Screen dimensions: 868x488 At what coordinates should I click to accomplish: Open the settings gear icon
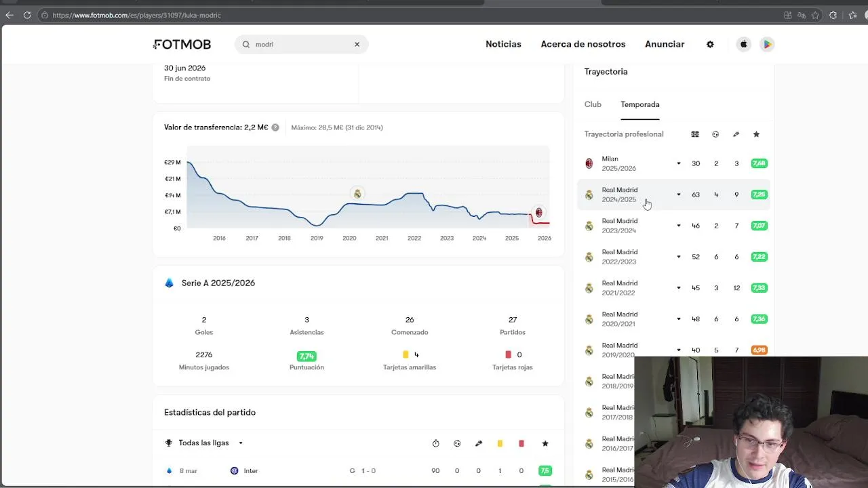click(710, 44)
